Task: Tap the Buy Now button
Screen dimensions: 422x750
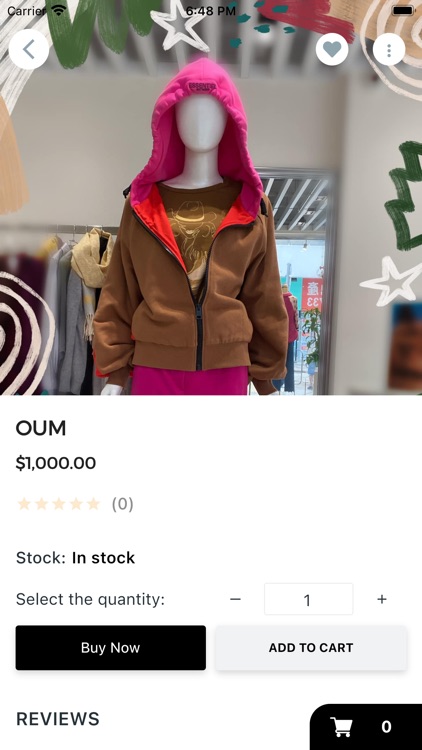Action: click(111, 648)
